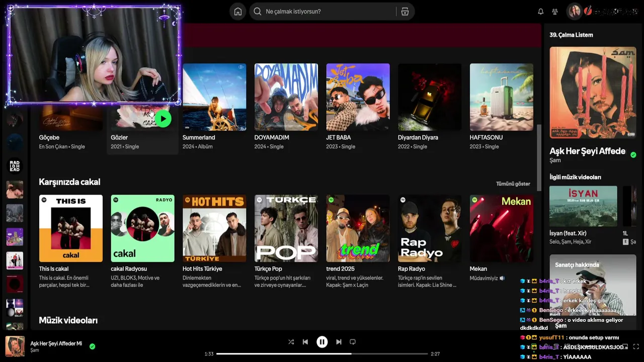The width and height of the screenshot is (644, 362).
Task: Click 'Summerland' title text
Action: [x=199, y=137]
